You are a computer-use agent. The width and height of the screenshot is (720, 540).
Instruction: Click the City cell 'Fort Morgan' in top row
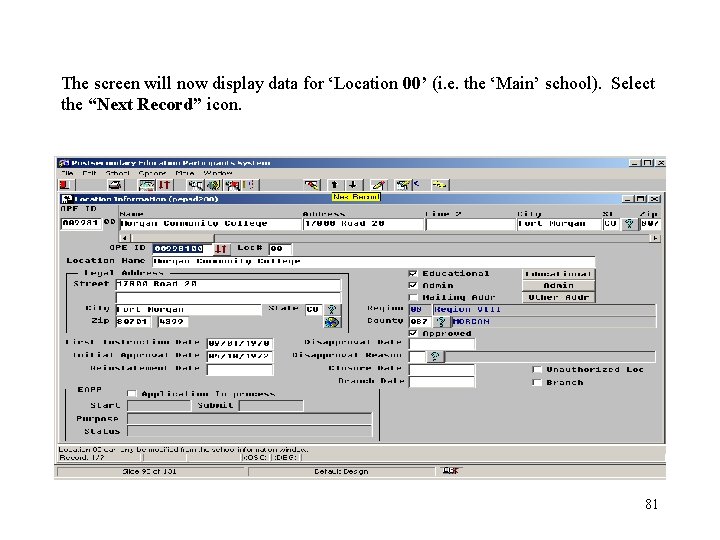pos(559,224)
